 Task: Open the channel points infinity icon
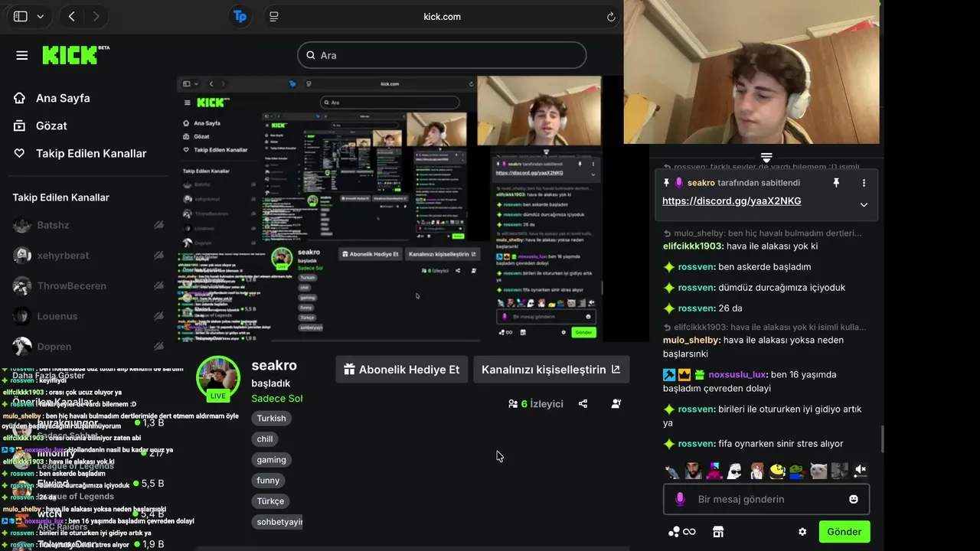click(x=681, y=532)
